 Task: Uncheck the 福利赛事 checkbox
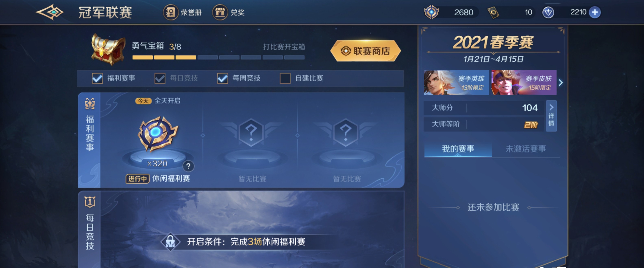[97, 78]
